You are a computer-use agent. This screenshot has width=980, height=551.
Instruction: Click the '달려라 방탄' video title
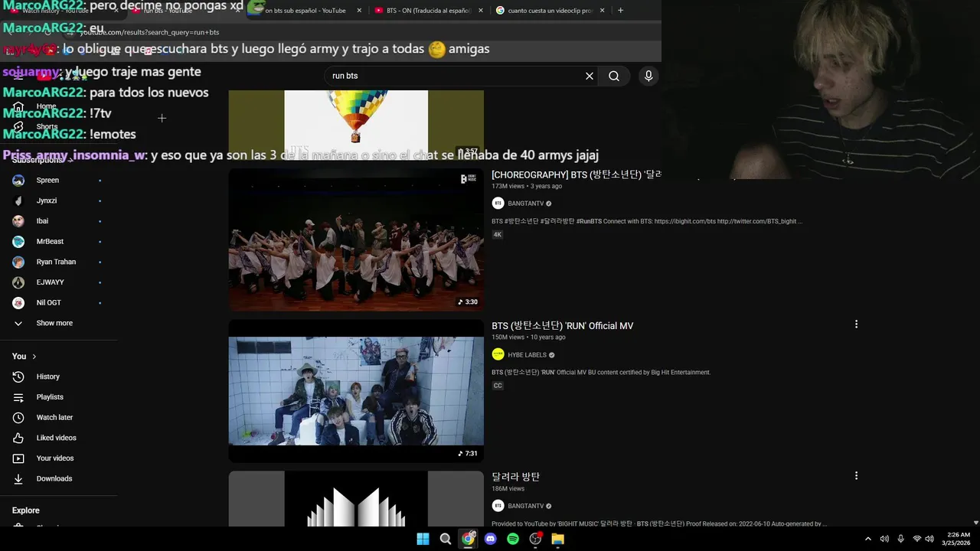(x=515, y=477)
